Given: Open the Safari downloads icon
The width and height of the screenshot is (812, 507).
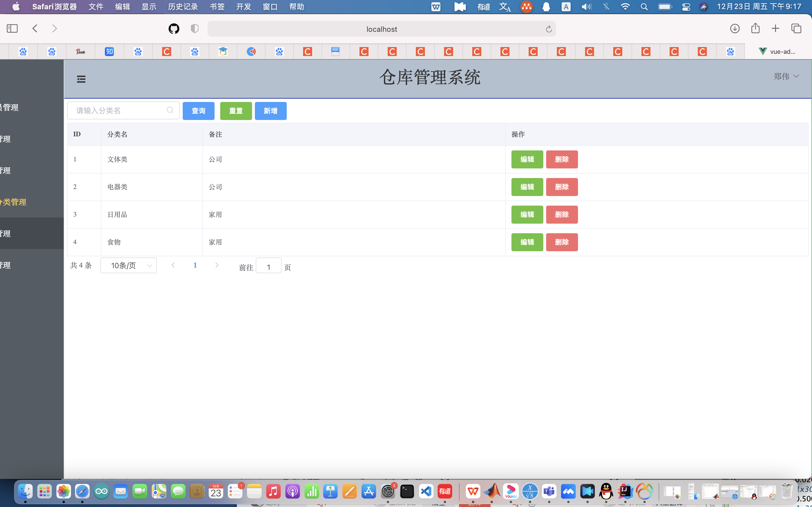Looking at the screenshot, I should (x=734, y=28).
